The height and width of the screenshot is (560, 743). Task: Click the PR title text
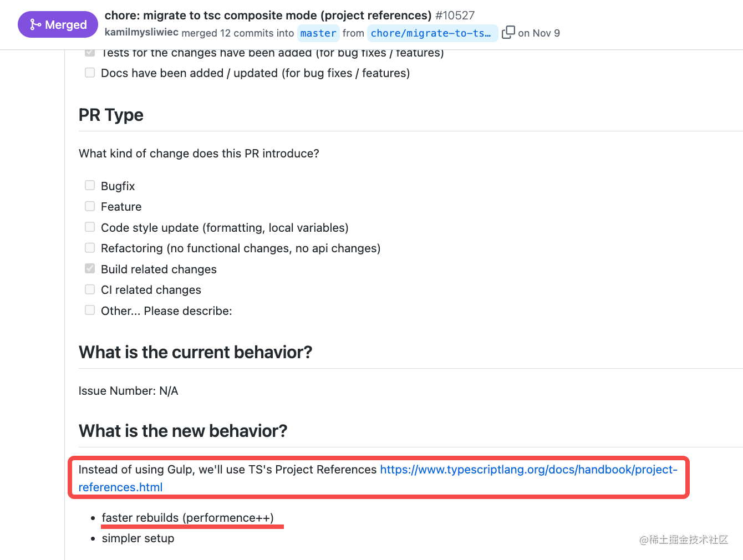pyautogui.click(x=268, y=15)
